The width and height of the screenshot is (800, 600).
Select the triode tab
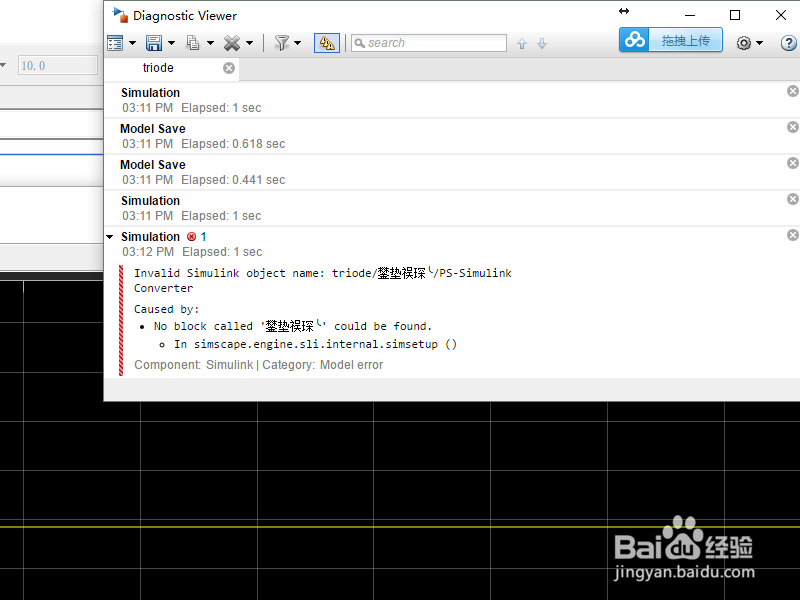click(x=158, y=68)
